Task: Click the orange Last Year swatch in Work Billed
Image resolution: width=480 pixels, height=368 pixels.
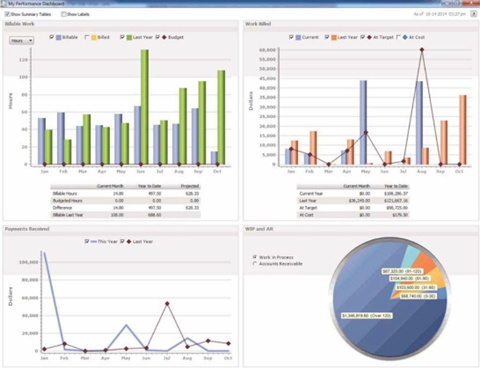Action: click(x=334, y=37)
